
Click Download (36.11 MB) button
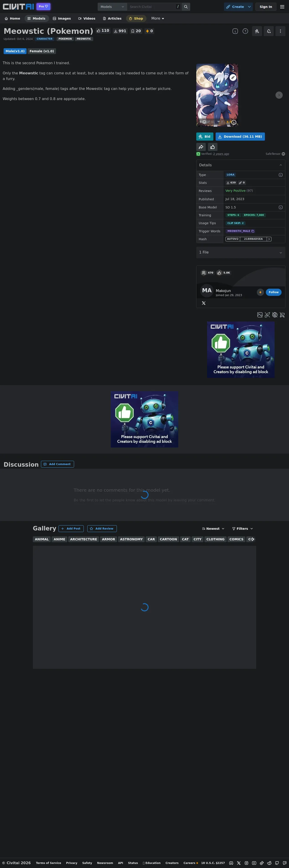coord(240,137)
